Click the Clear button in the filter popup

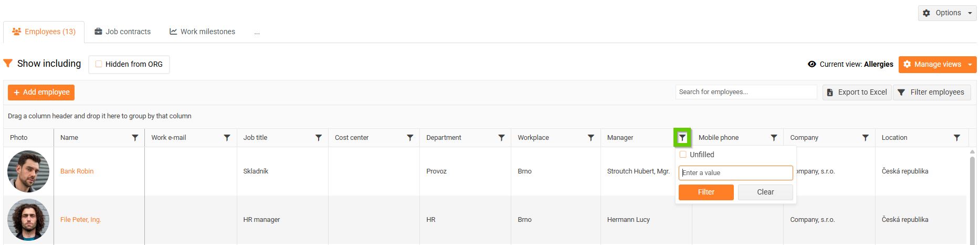(765, 192)
